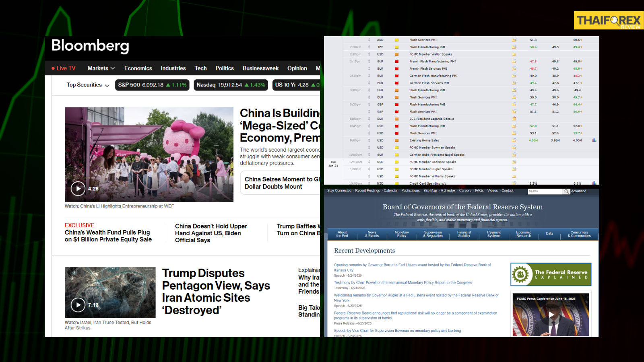Open detail folder for German Flash Manufacturing PMI
Screen dimensions: 644x362
[514, 76]
